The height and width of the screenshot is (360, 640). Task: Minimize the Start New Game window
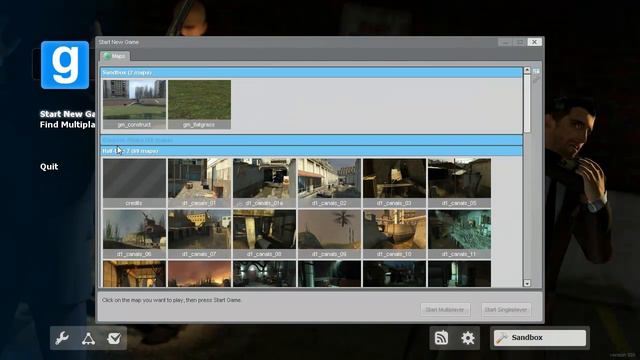point(505,42)
